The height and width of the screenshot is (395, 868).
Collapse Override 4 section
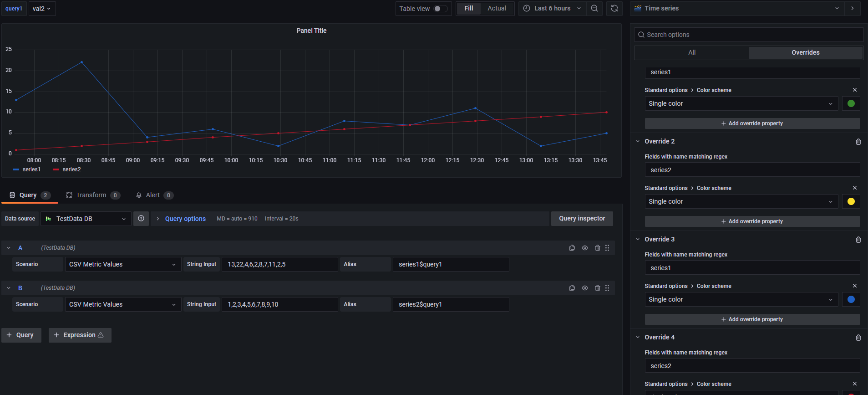pos(638,337)
